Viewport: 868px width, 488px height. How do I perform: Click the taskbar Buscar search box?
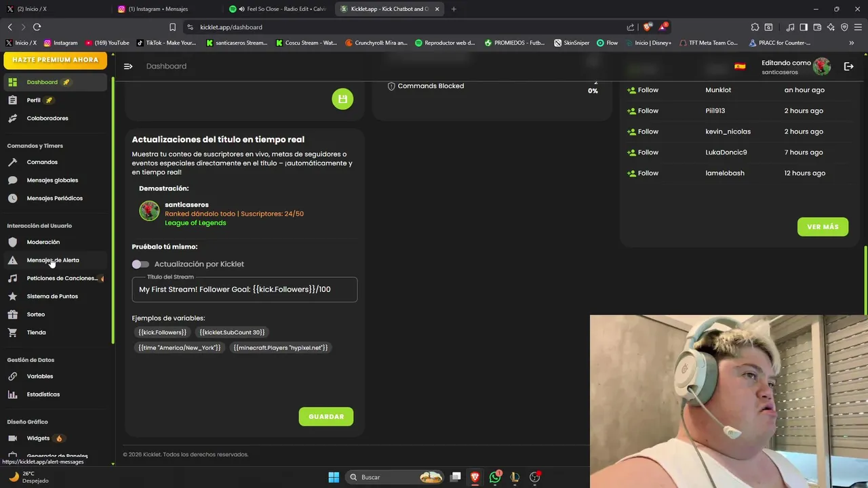click(x=395, y=477)
